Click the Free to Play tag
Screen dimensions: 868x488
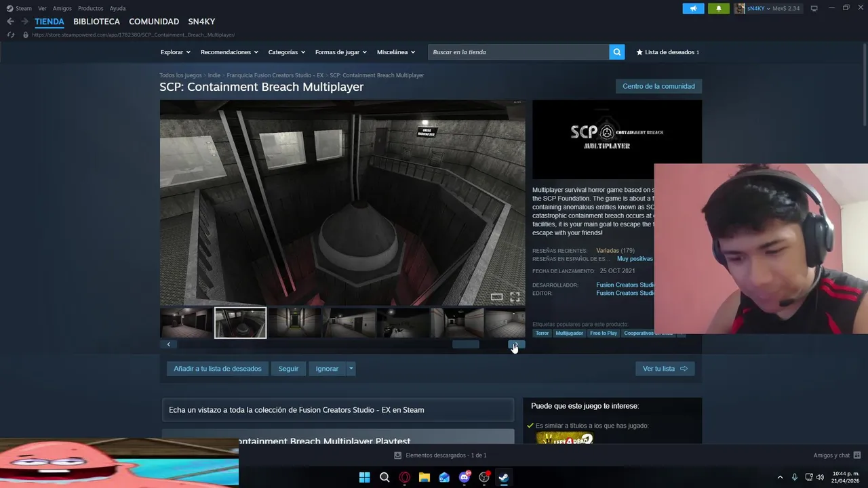(x=604, y=333)
